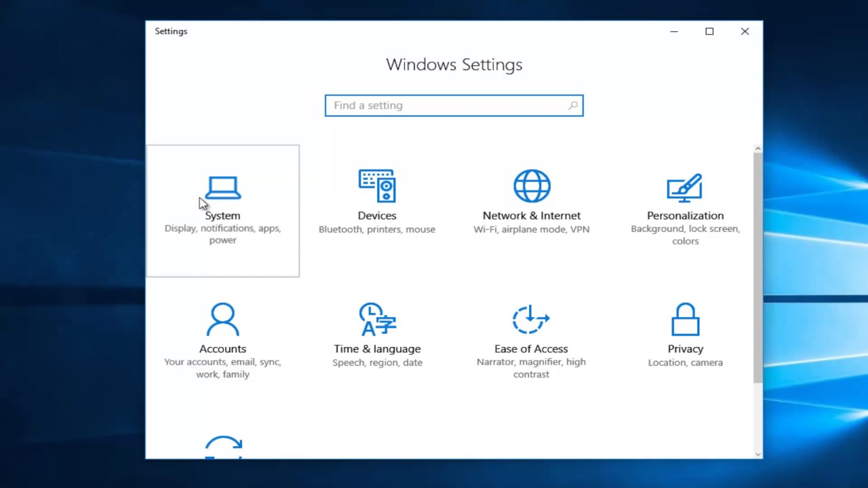Screen dimensions: 868x488
Task: Click 'Narrator, magnifier, high contrast' description
Action: 531,368
